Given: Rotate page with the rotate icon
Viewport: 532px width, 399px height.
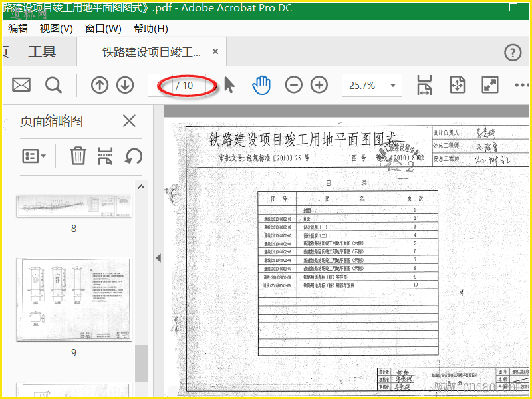Looking at the screenshot, I should pyautogui.click(x=134, y=156).
